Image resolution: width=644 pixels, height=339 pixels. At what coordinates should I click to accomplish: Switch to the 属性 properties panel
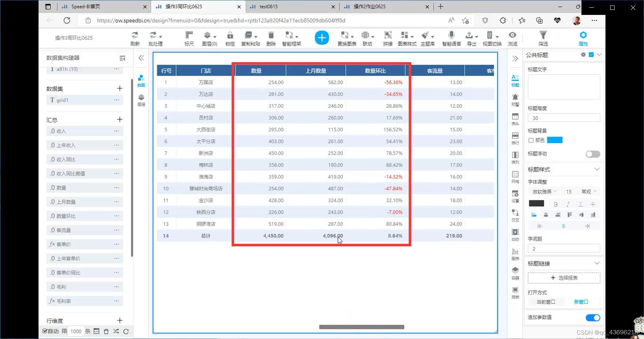point(583,38)
